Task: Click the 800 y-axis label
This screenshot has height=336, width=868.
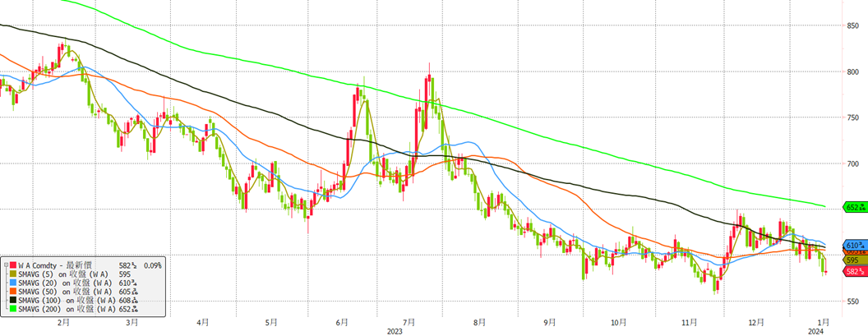Action: [x=852, y=72]
